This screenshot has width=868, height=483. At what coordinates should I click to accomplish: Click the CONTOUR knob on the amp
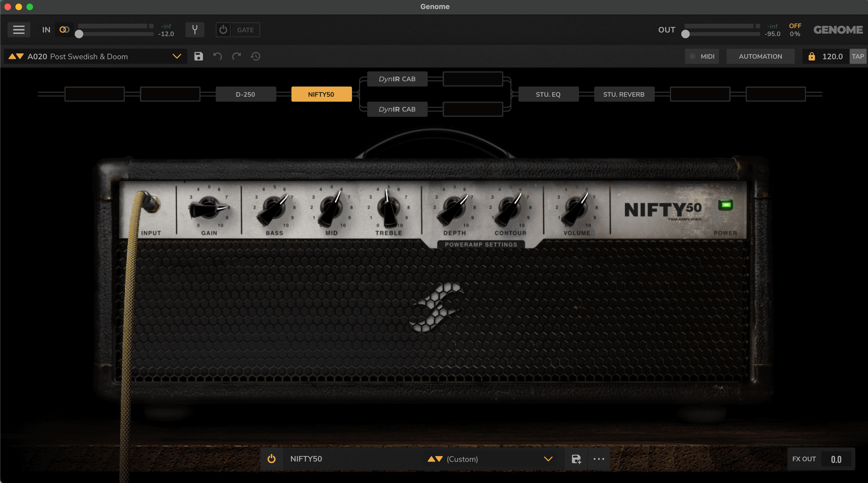pos(510,208)
